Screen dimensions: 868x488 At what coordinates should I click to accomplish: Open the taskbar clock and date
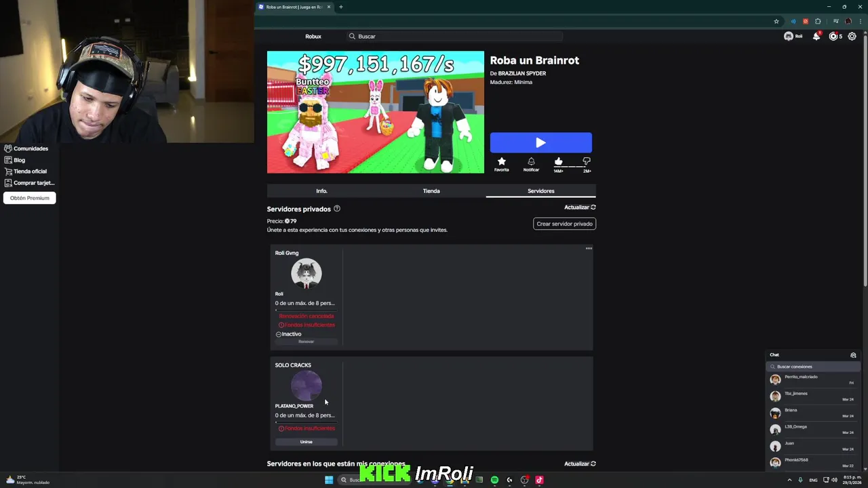[852, 480]
